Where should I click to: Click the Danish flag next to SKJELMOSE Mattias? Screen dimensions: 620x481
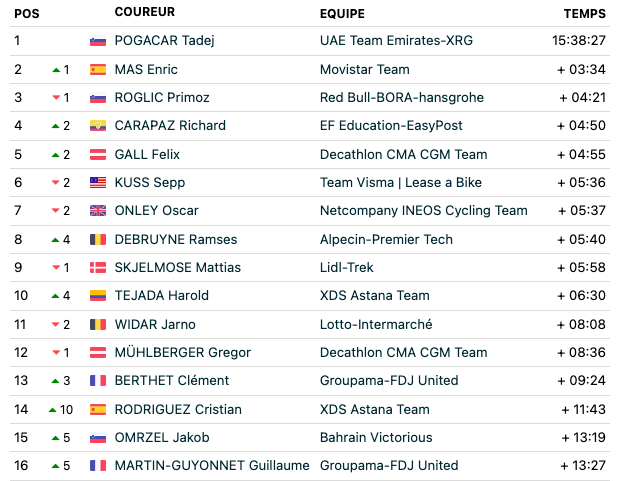tap(98, 268)
